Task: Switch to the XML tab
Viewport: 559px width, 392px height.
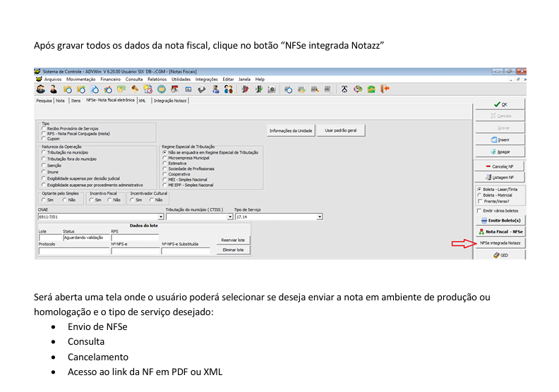Action: [143, 101]
